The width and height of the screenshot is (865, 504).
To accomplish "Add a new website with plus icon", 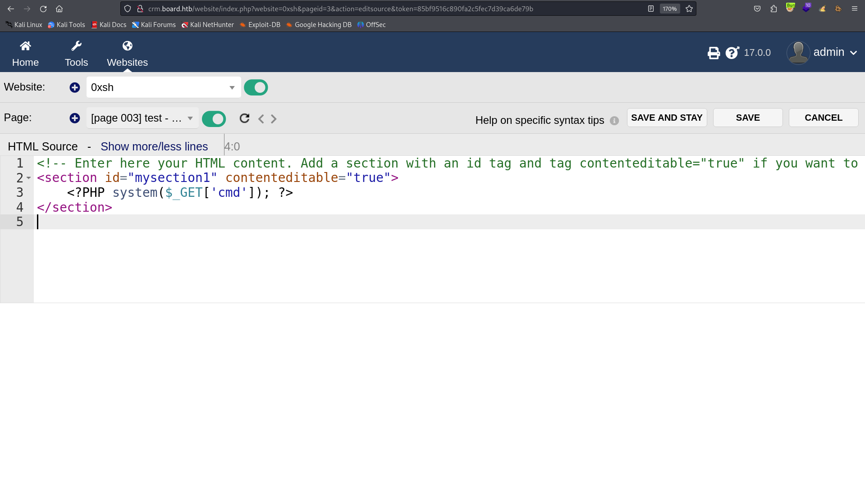I will (x=75, y=87).
